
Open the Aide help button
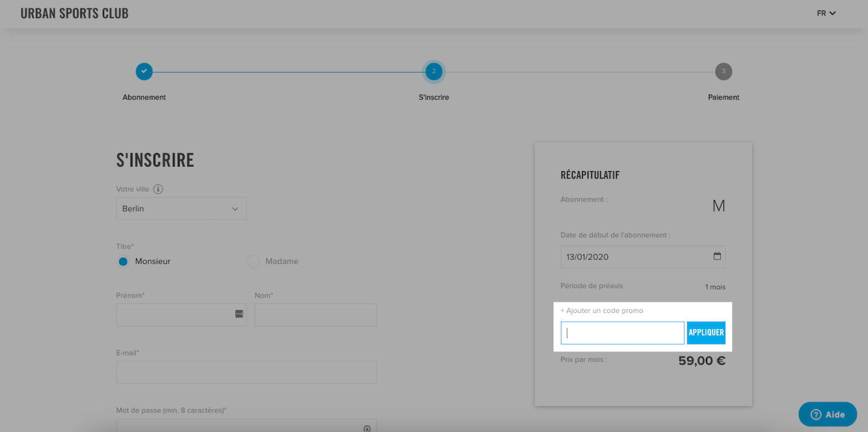pos(828,415)
